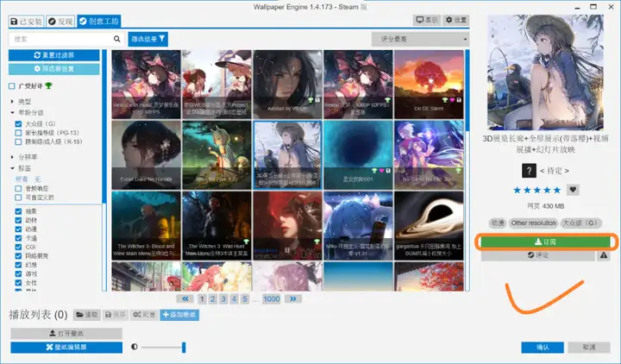The height and width of the screenshot is (364, 621).
Task: Check 家长指导级 (PG-13) checkbox
Action: point(18,133)
